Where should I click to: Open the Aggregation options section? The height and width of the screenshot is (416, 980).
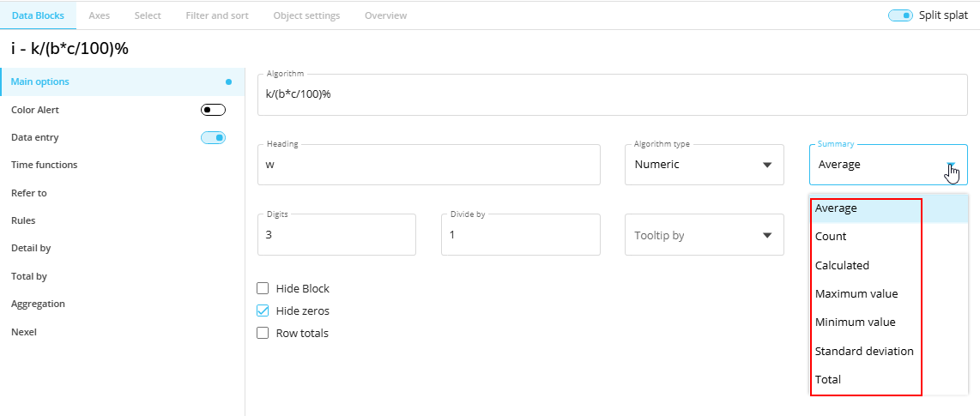click(38, 304)
